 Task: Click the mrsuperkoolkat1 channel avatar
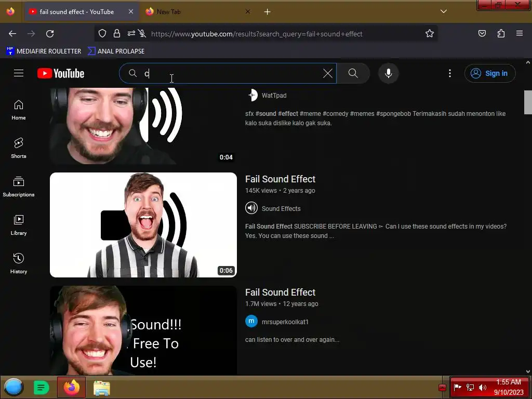251,321
